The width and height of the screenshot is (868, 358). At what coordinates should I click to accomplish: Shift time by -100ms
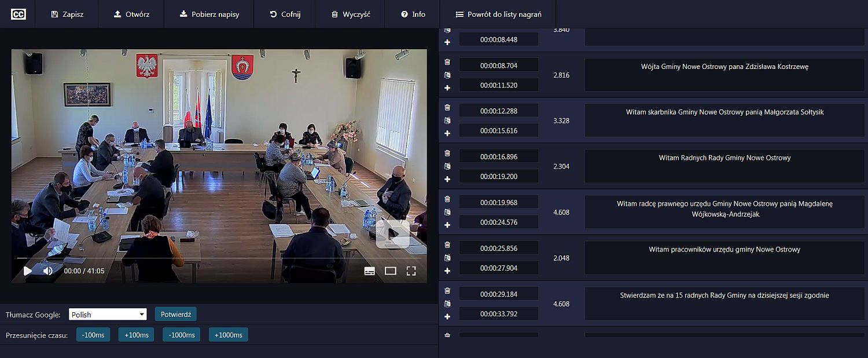tap(93, 335)
